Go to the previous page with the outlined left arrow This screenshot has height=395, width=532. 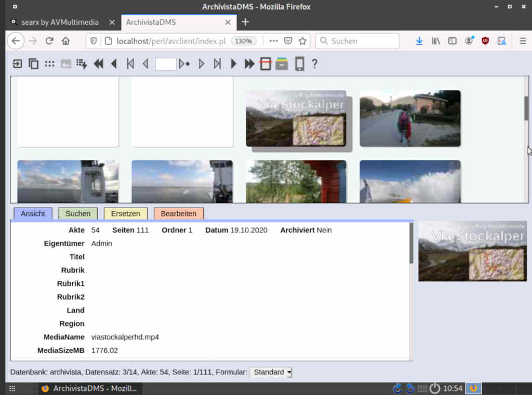[x=145, y=64]
